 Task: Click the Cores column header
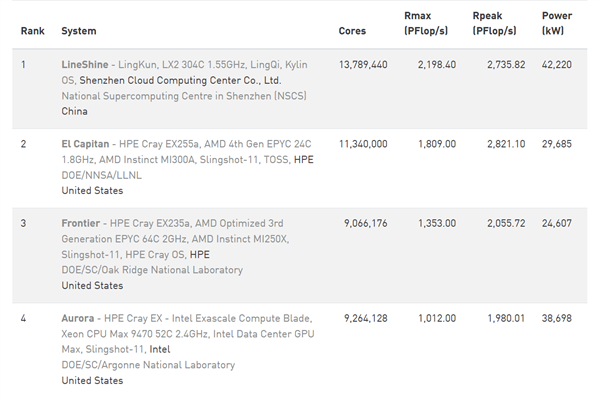pos(352,31)
